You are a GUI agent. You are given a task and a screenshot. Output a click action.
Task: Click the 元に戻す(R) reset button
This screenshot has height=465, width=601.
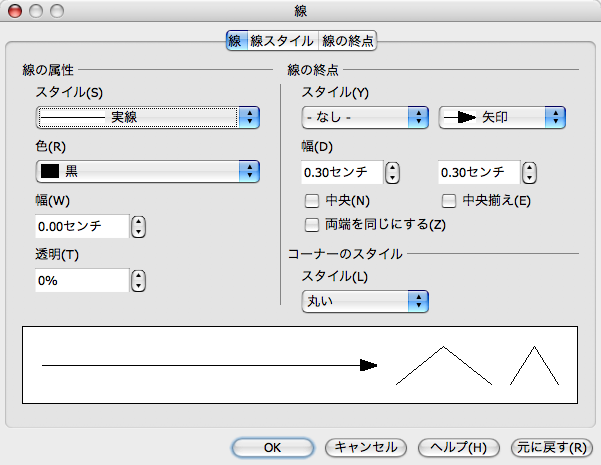tap(549, 447)
